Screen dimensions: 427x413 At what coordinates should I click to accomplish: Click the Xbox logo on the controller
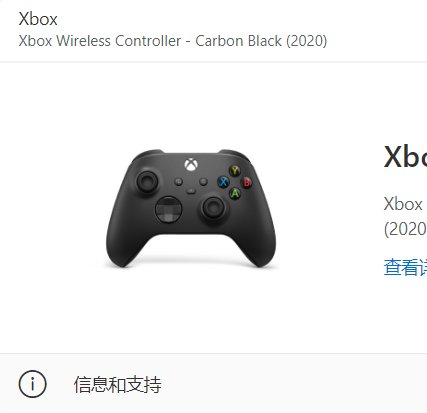(x=191, y=164)
